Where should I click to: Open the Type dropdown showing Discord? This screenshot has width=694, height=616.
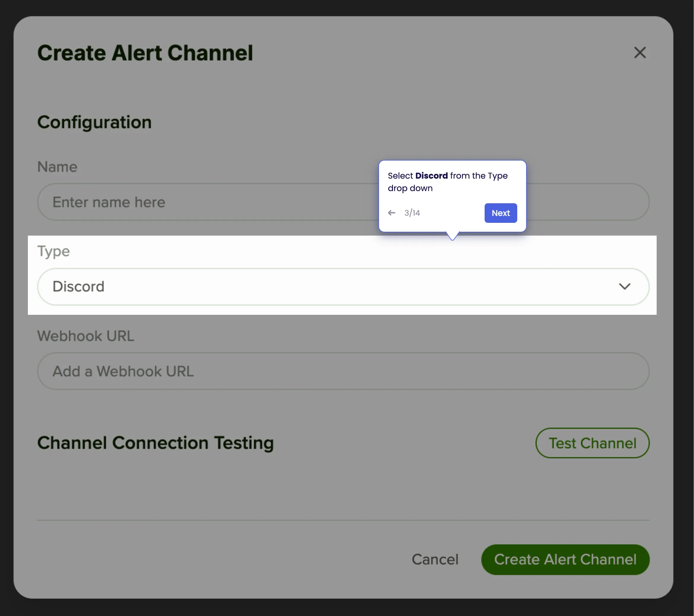(x=343, y=286)
